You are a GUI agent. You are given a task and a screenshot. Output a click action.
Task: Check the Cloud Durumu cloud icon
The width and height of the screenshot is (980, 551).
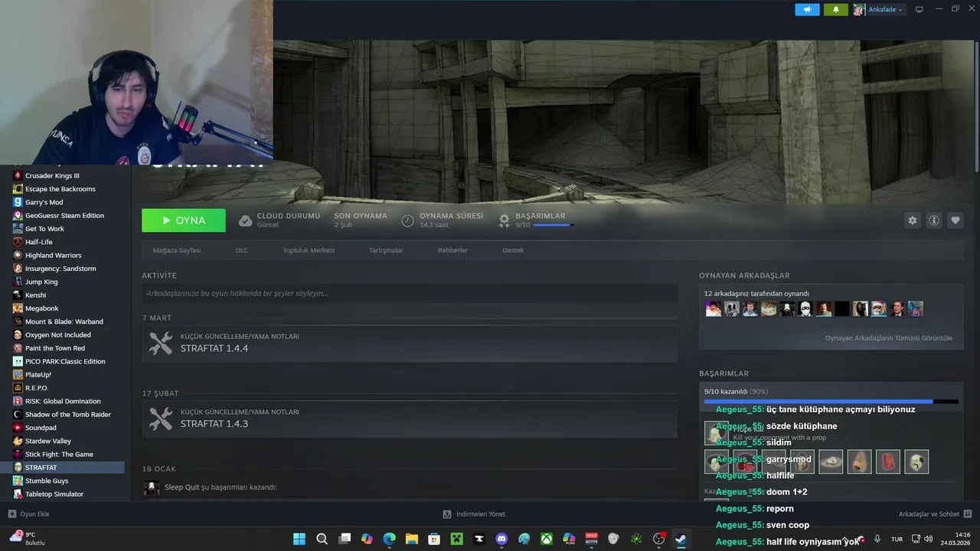pos(245,220)
